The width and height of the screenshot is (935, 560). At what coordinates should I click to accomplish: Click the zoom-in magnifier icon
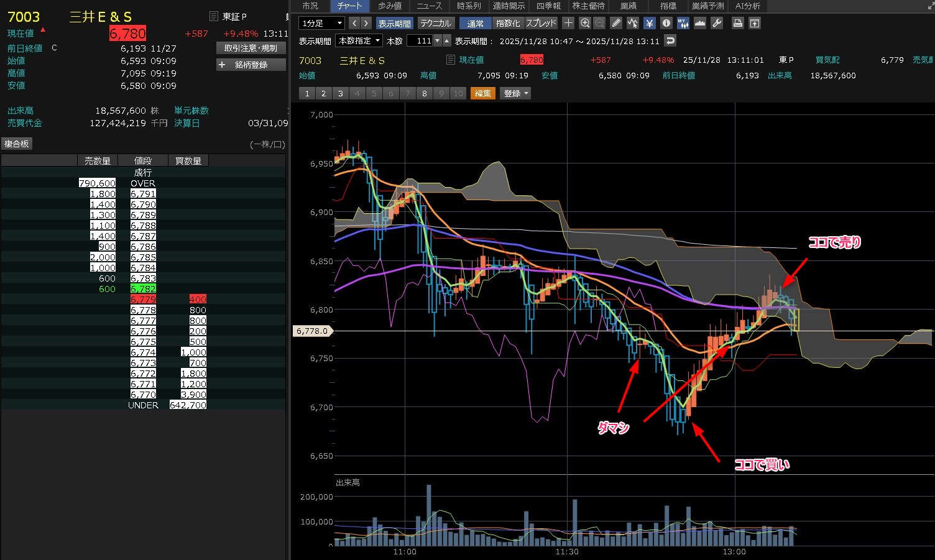point(585,23)
